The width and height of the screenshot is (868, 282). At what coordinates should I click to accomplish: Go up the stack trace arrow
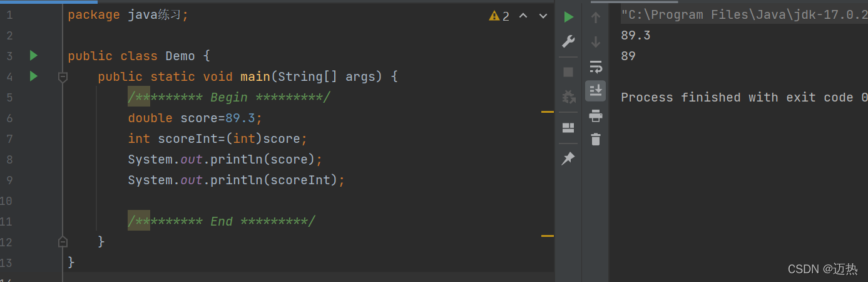[596, 18]
